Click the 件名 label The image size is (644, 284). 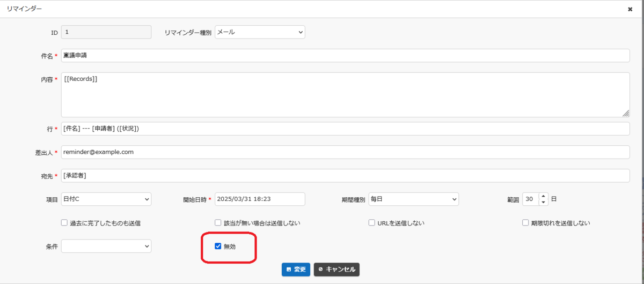click(47, 56)
